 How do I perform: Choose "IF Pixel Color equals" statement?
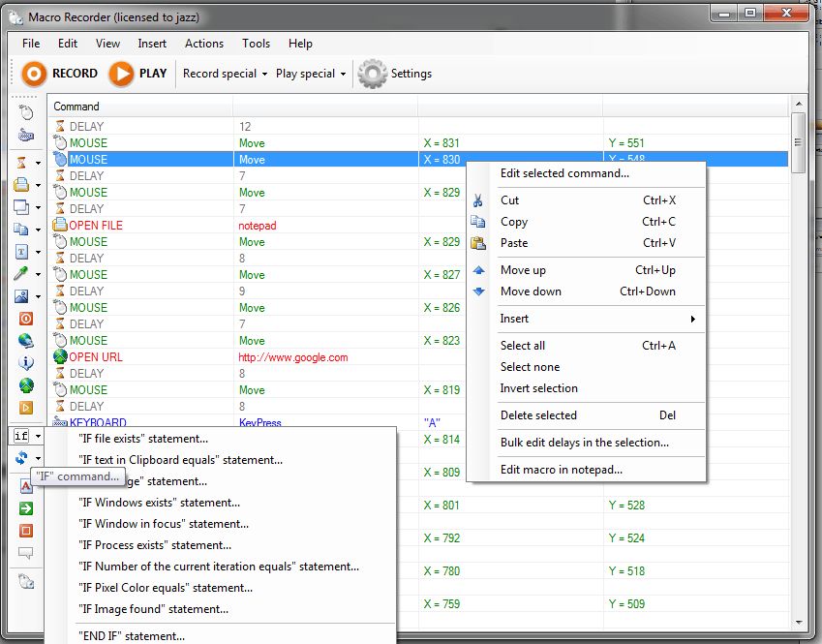point(166,588)
